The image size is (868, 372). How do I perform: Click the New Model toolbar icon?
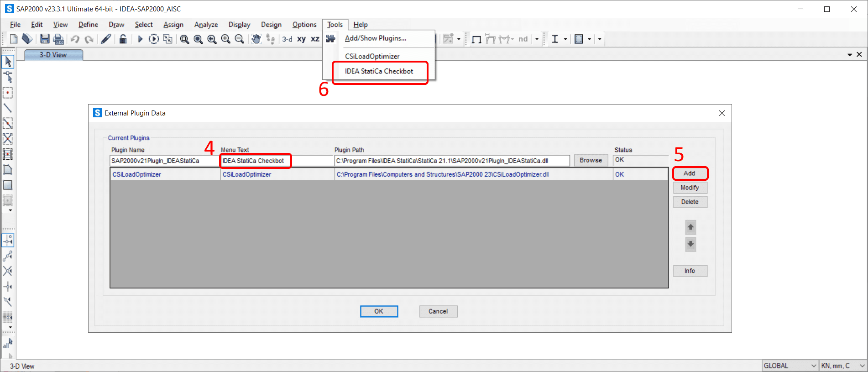pos(14,39)
